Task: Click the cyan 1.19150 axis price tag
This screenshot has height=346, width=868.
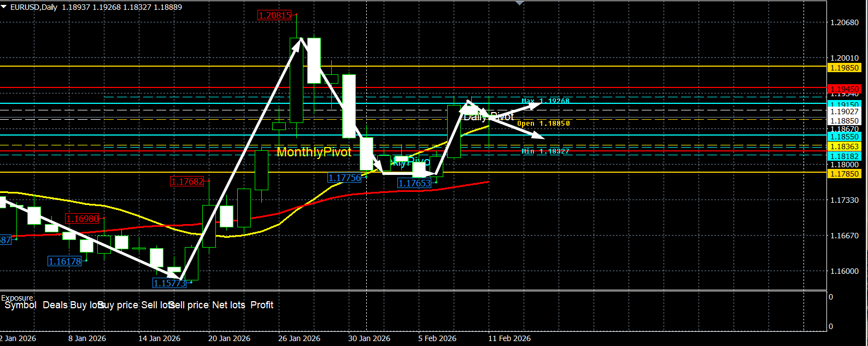Action: point(845,104)
